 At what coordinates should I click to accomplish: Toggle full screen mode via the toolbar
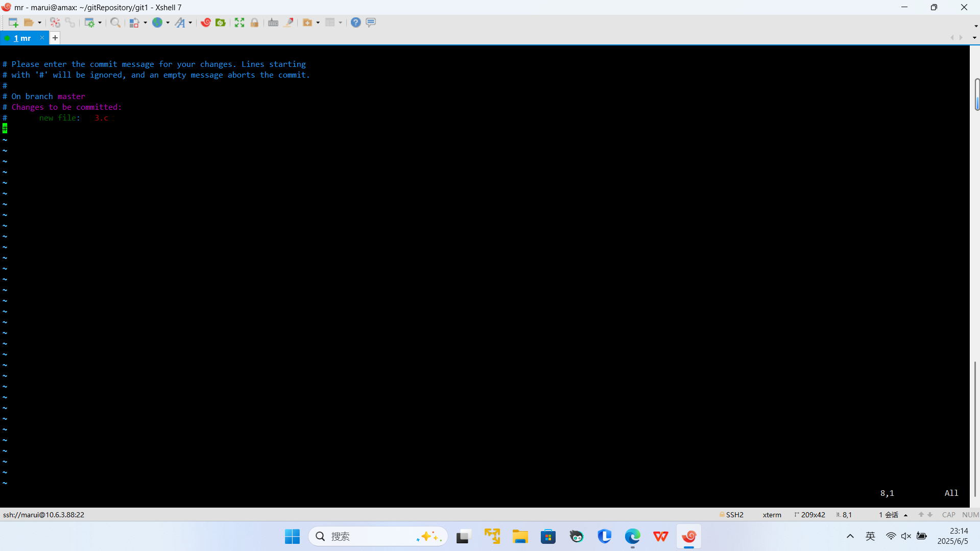[x=239, y=22]
